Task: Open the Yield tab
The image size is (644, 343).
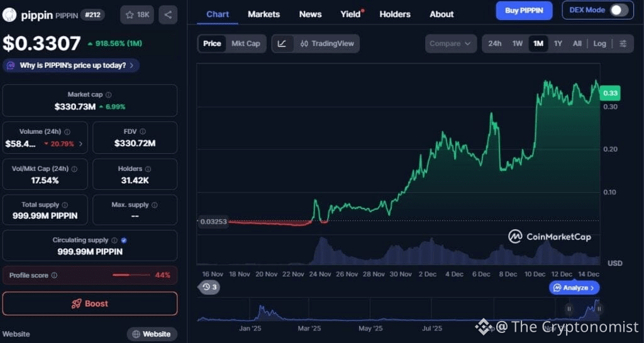Action: (352, 14)
